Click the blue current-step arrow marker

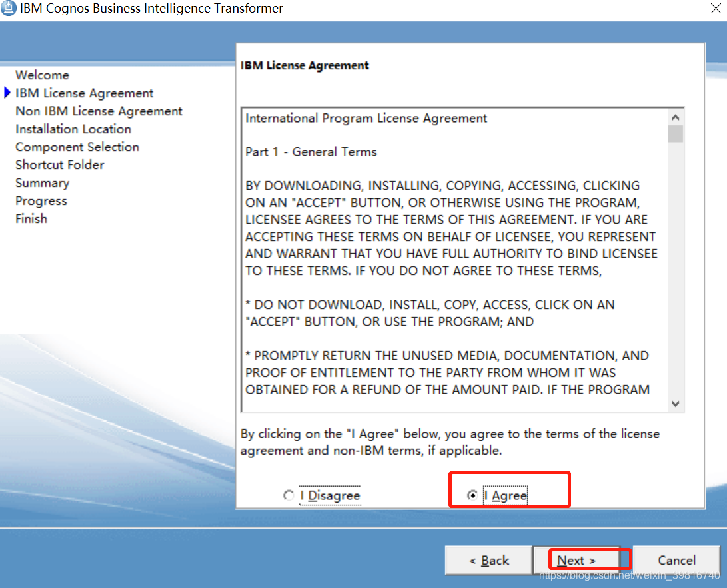(7, 93)
